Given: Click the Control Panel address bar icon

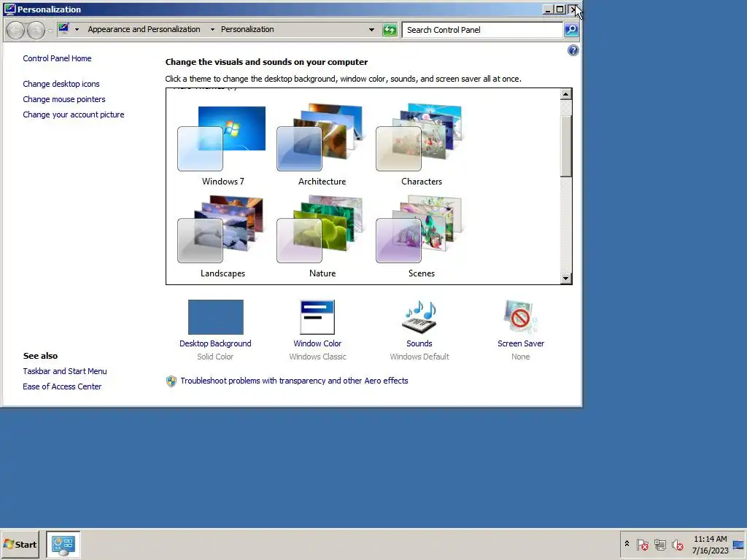Looking at the screenshot, I should point(63,29).
